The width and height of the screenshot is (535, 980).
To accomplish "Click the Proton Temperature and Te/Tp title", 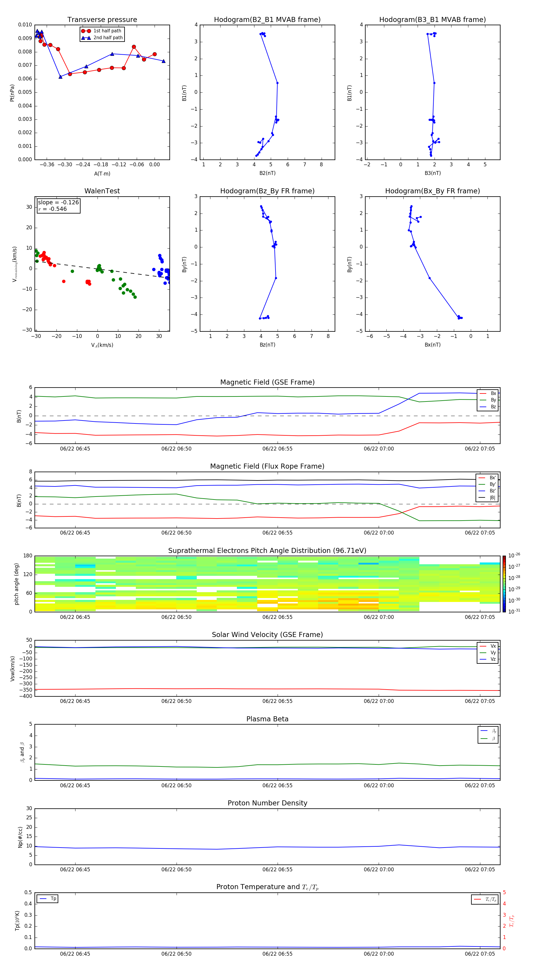I will click(x=267, y=887).
